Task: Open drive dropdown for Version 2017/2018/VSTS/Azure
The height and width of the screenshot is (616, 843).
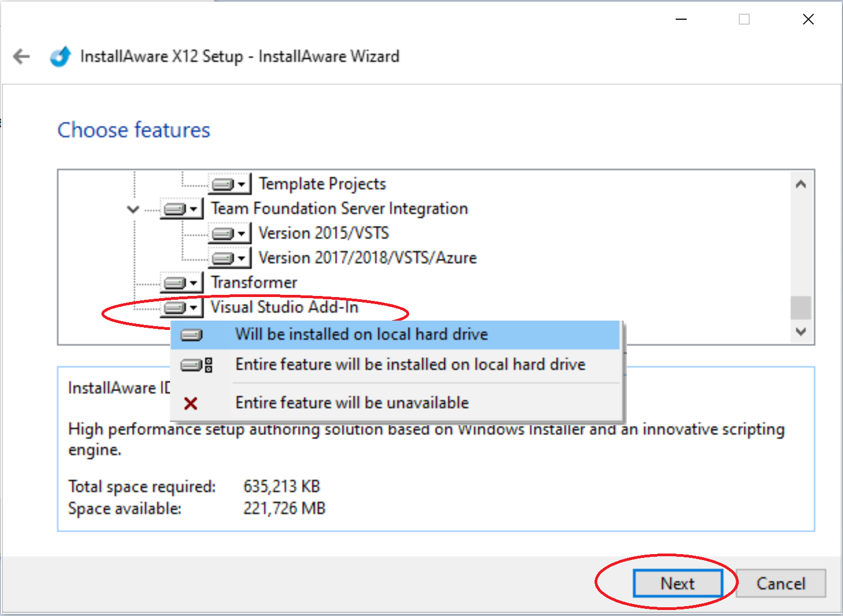Action: 229,258
